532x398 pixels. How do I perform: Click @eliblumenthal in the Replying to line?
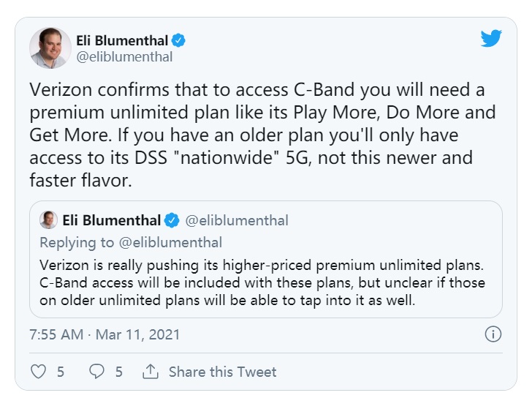pyautogui.click(x=170, y=242)
